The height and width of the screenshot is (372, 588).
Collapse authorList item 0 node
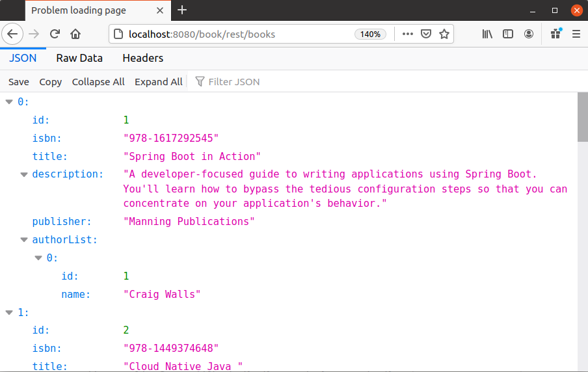tap(38, 258)
